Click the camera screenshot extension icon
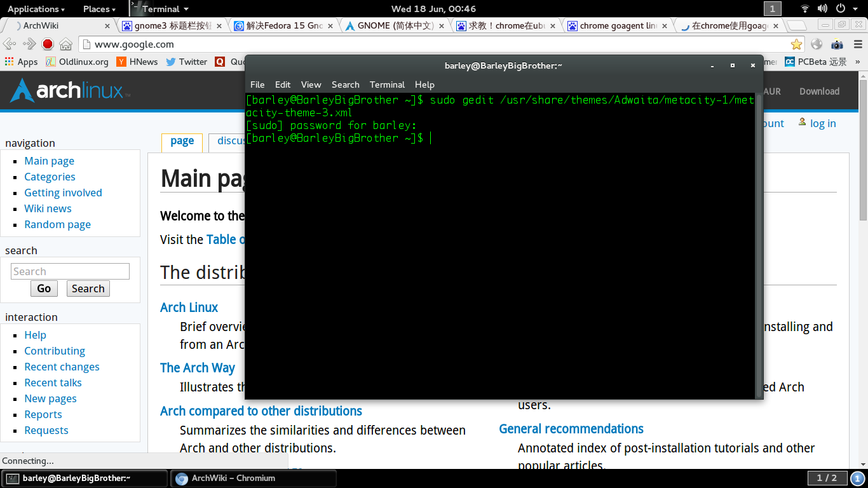This screenshot has height=488, width=868. pos(837,44)
